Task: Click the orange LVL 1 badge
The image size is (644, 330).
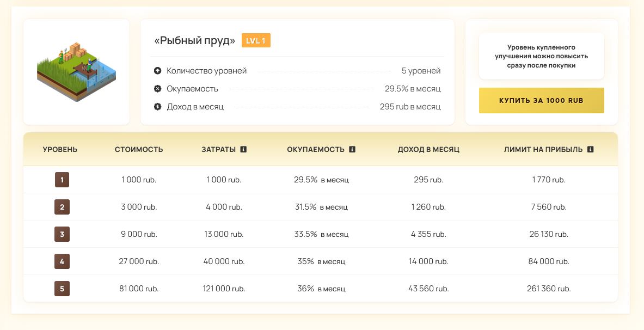Action: click(256, 41)
